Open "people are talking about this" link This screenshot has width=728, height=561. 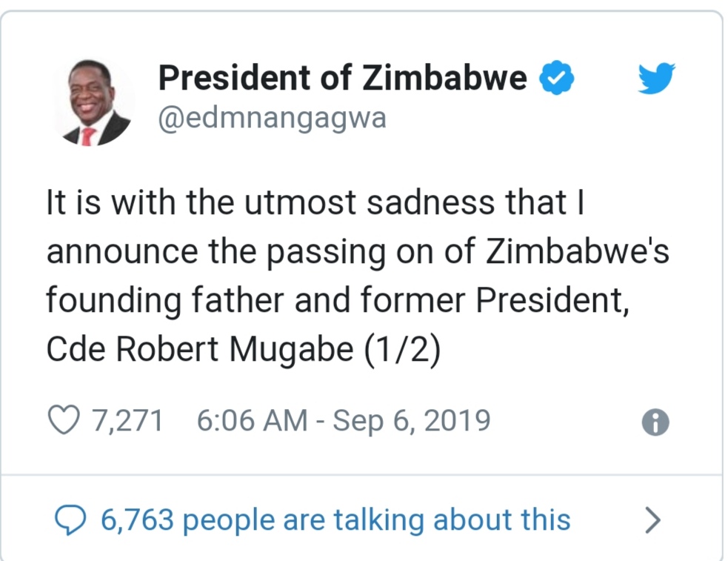pyautogui.click(x=376, y=520)
